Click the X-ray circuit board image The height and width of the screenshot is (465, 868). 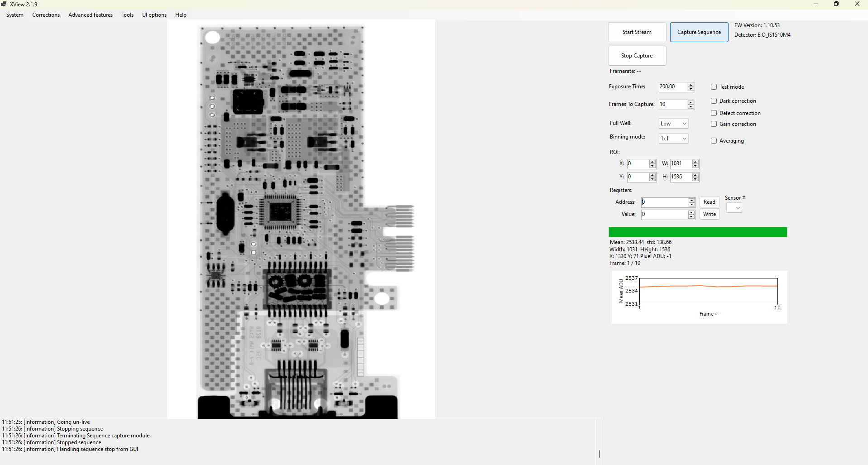click(x=301, y=219)
